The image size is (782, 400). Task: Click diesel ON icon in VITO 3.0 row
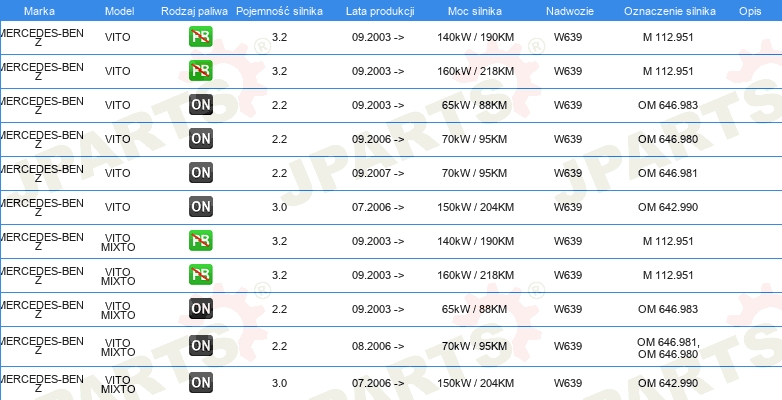(200, 206)
